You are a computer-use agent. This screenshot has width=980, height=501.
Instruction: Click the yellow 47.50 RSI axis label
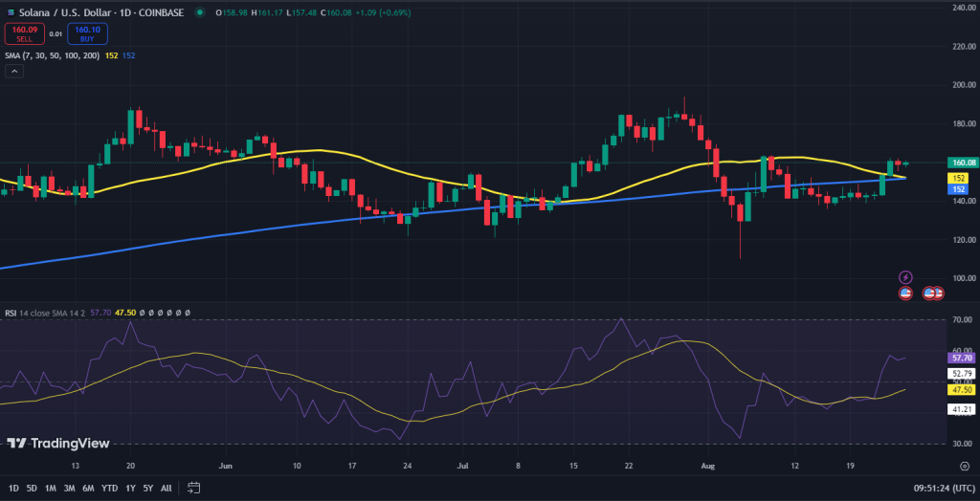point(959,389)
